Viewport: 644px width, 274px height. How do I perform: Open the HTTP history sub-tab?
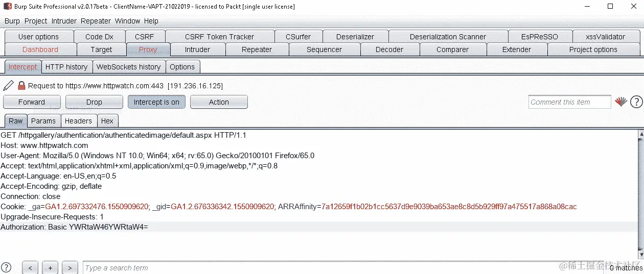pos(66,67)
